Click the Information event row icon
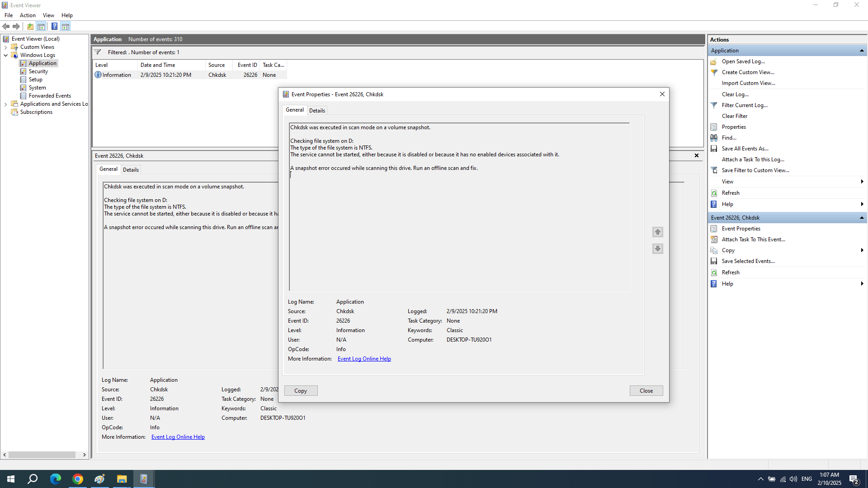 (x=98, y=75)
